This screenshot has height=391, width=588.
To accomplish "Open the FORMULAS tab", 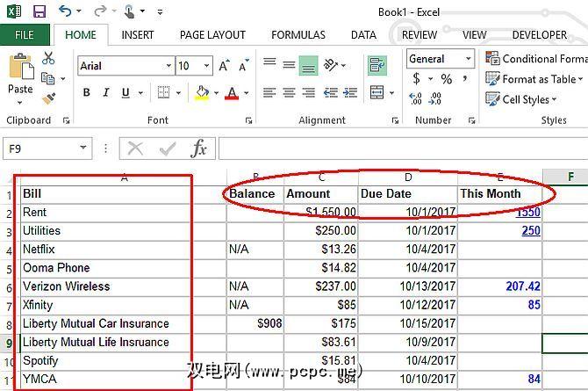I will (x=298, y=35).
